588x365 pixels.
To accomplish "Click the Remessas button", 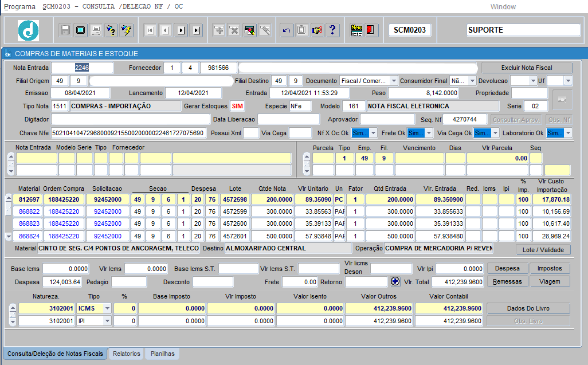I will (507, 281).
